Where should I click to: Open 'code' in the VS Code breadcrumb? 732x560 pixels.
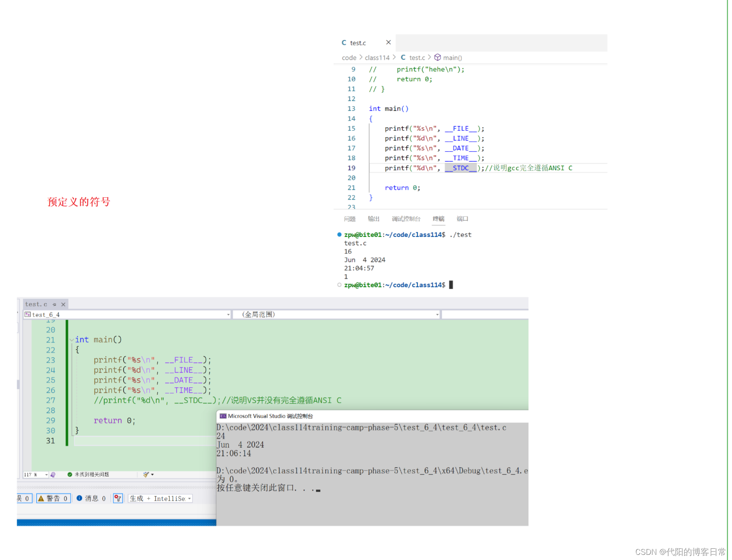(349, 58)
